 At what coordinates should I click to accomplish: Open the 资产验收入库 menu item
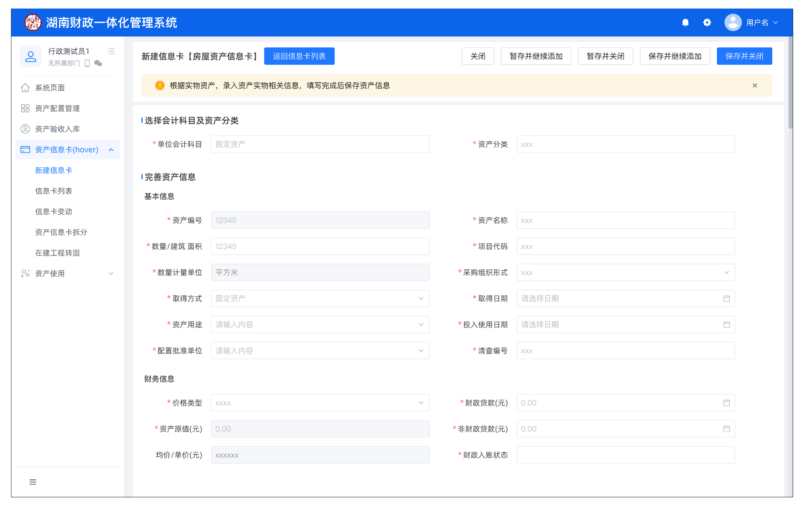pos(57,129)
